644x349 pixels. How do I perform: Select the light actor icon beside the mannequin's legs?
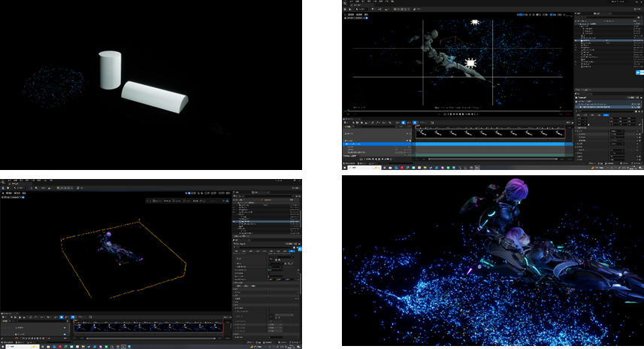click(x=471, y=64)
